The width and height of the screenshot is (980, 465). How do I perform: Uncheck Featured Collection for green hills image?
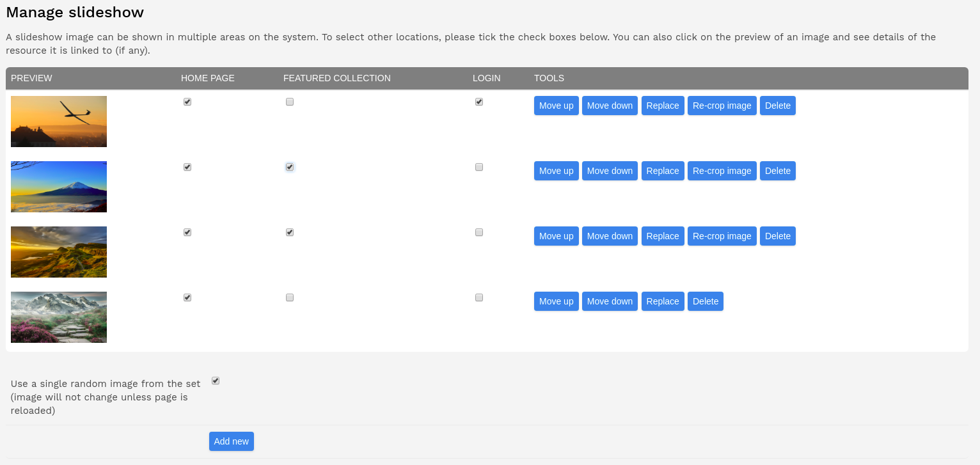coord(290,232)
